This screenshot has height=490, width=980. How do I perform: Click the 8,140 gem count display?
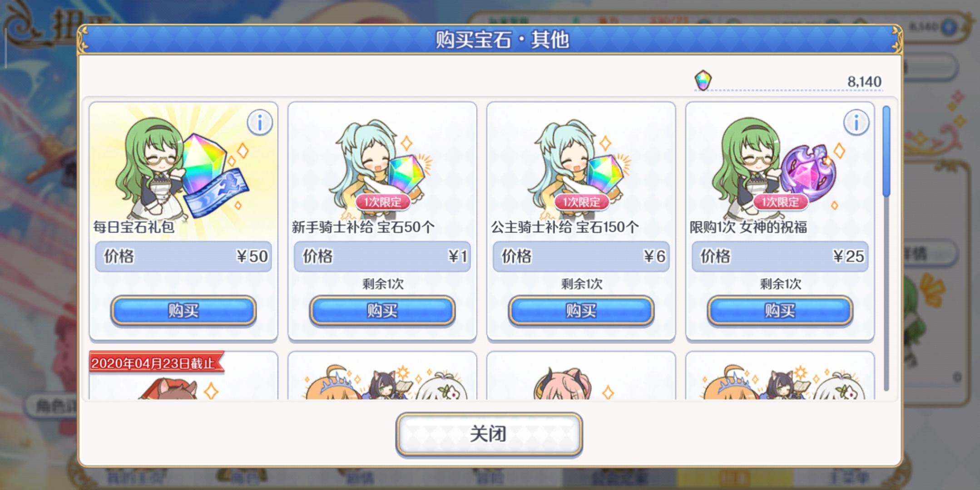pos(864,82)
